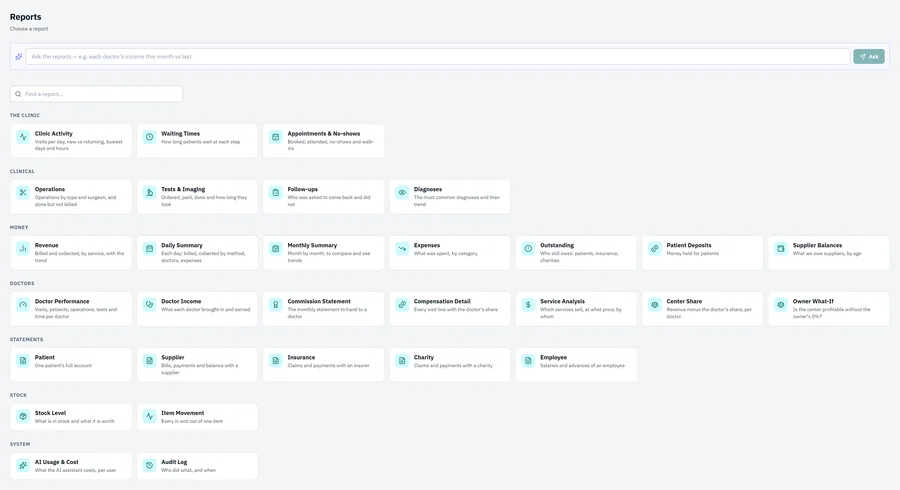The height and width of the screenshot is (490, 900).
Task: Click the Tests & Imaging microscope icon
Action: coord(149,192)
